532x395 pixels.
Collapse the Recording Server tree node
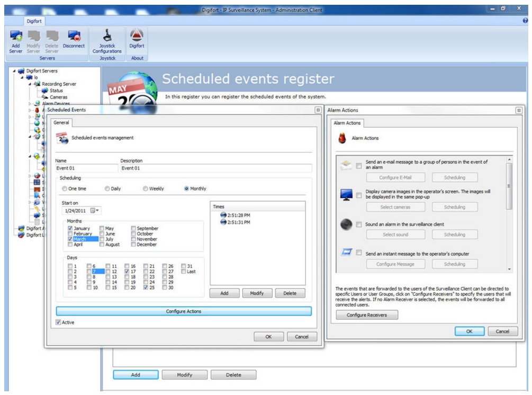pos(31,84)
